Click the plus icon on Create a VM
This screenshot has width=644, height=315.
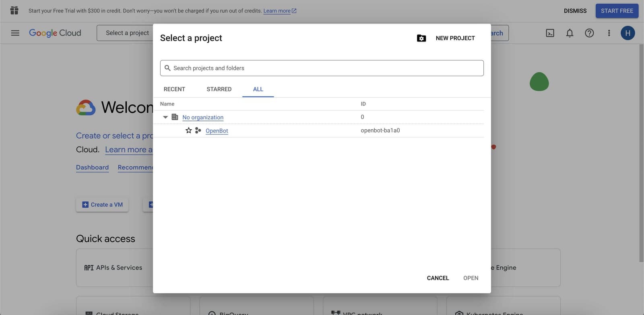[x=85, y=205]
